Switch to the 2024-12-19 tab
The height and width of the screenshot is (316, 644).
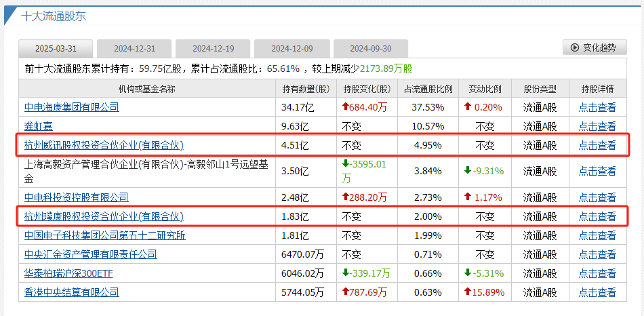tap(213, 49)
